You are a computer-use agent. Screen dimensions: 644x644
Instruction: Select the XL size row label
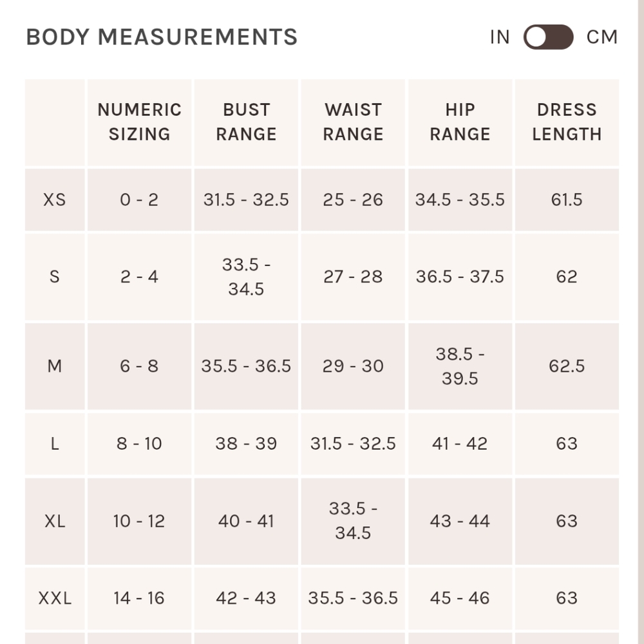pos(55,521)
